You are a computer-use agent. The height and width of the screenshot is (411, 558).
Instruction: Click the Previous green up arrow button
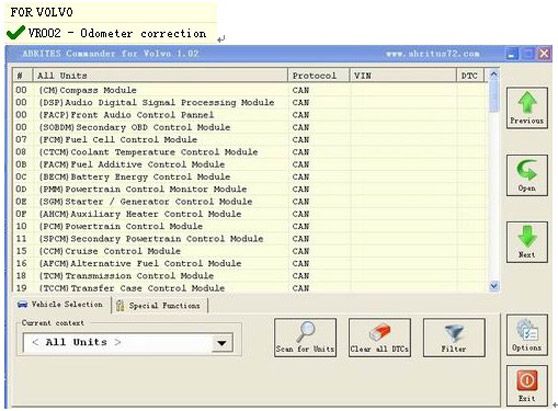point(527,108)
